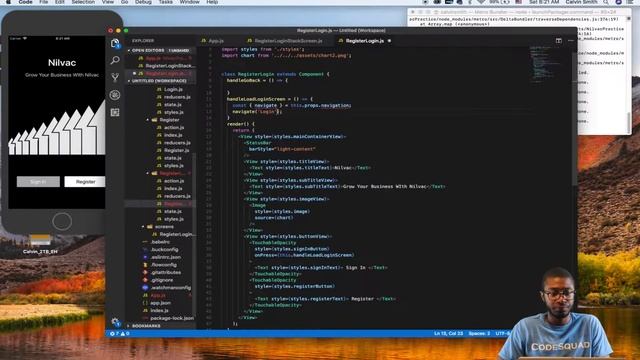Open the Debug view in activity bar
This screenshot has width=640, height=360.
115,95
